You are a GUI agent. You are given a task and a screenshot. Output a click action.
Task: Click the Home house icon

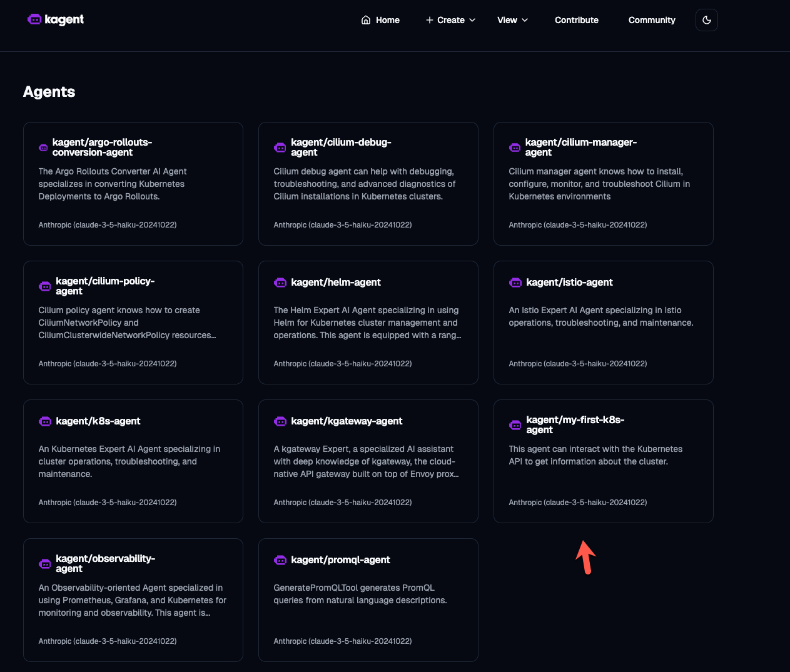[366, 20]
